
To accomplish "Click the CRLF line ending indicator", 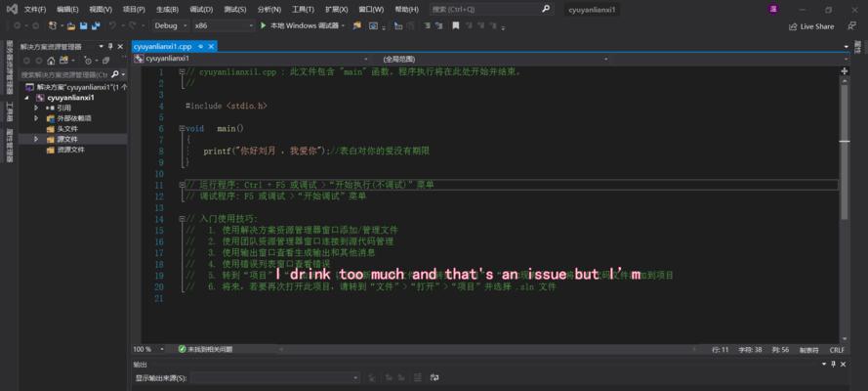I will (x=837, y=350).
